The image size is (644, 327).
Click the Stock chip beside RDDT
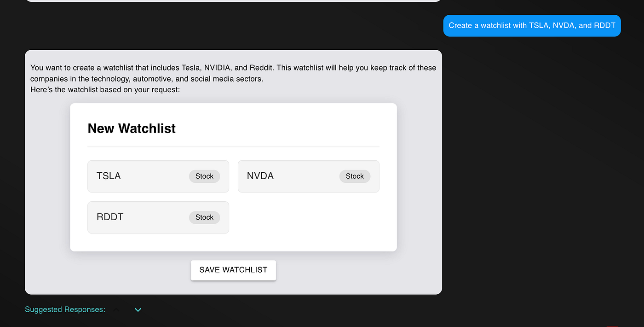click(205, 217)
